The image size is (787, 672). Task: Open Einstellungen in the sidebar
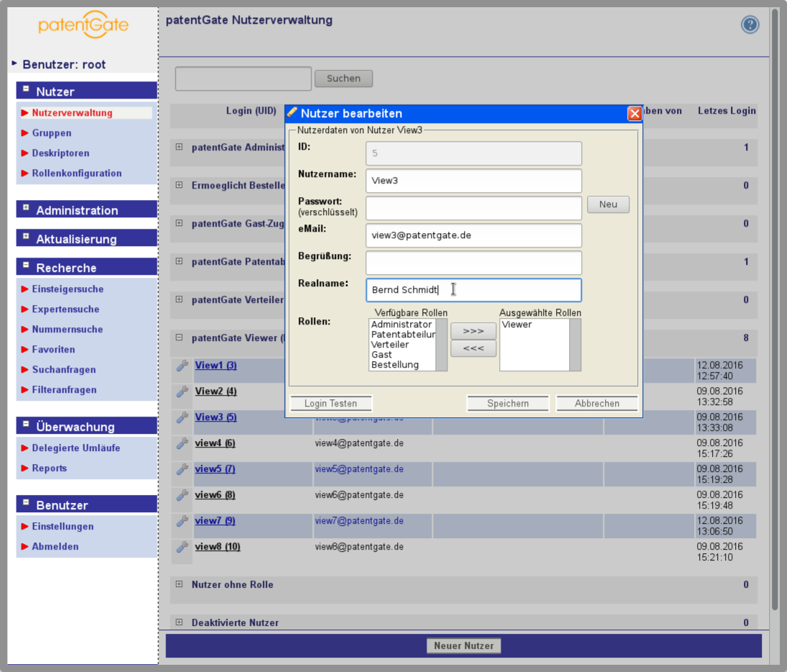point(63,526)
